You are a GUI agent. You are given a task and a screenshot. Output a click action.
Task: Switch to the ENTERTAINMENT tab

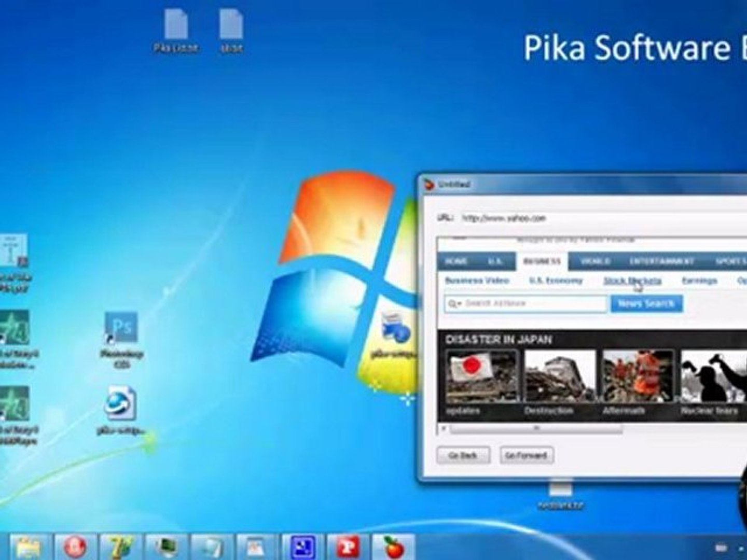point(661,261)
